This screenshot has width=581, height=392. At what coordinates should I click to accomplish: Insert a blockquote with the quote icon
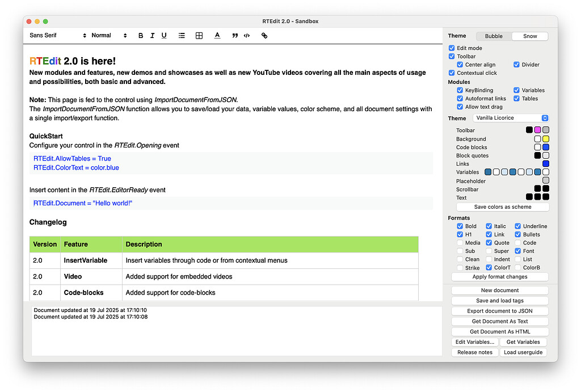pyautogui.click(x=235, y=35)
